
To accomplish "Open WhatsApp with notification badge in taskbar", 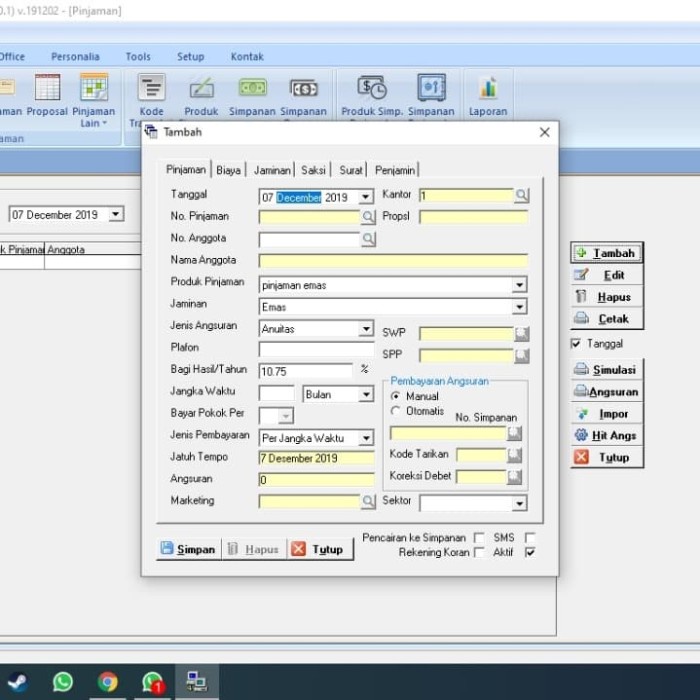I will (x=153, y=683).
